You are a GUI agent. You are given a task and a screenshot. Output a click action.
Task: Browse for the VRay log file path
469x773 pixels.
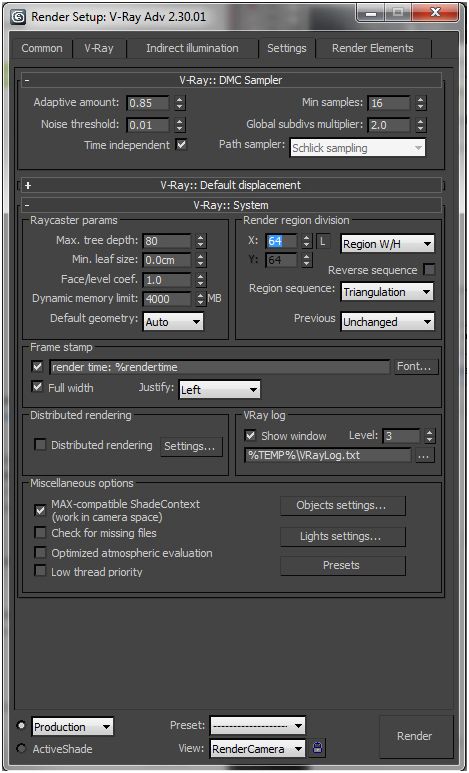pos(425,456)
